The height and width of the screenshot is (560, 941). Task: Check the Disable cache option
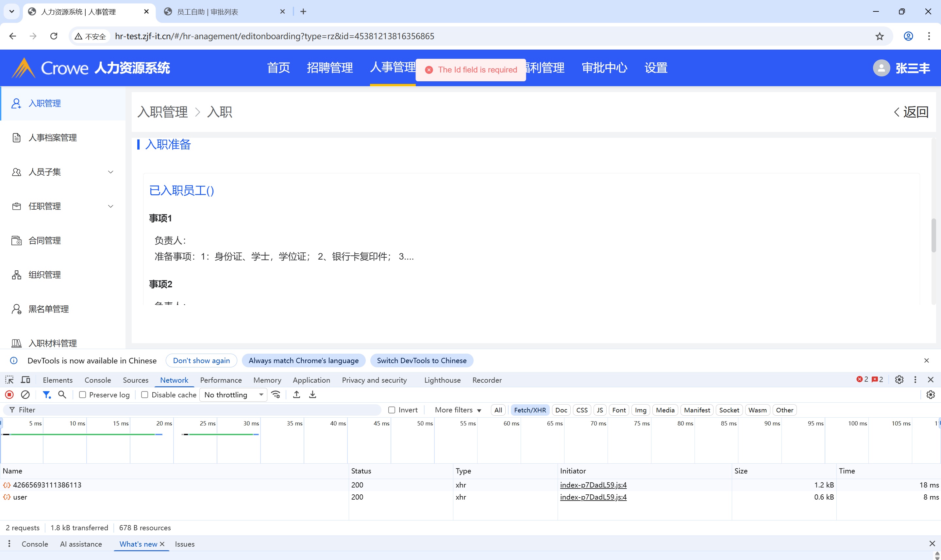coord(144,395)
